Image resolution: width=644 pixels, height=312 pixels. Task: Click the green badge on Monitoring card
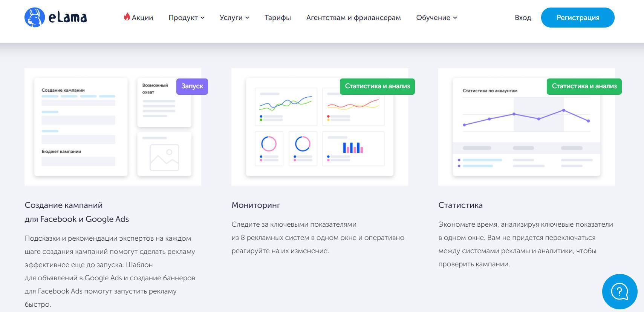click(x=377, y=86)
